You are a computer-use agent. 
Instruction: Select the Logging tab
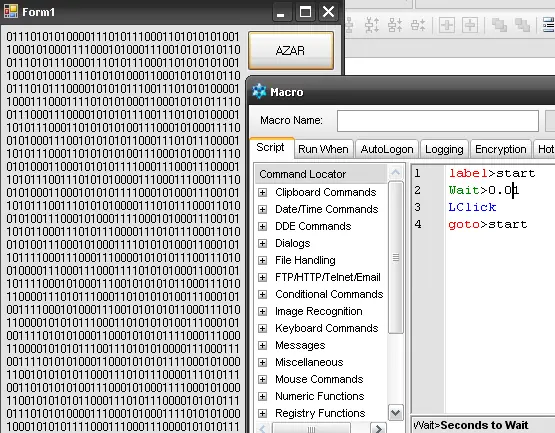point(444,149)
